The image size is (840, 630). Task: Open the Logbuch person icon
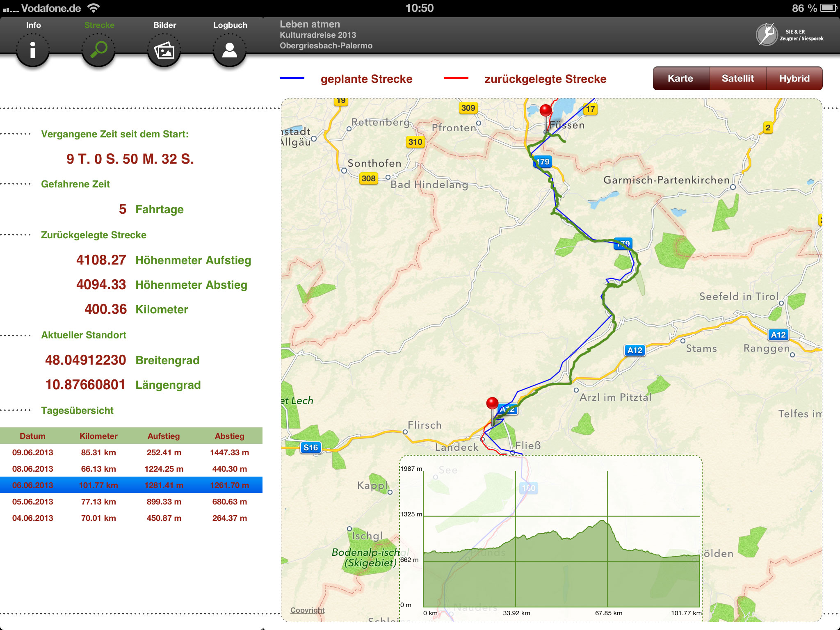[230, 51]
